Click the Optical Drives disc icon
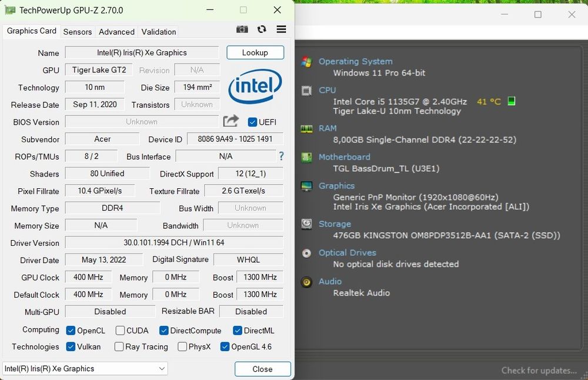 tap(306, 253)
